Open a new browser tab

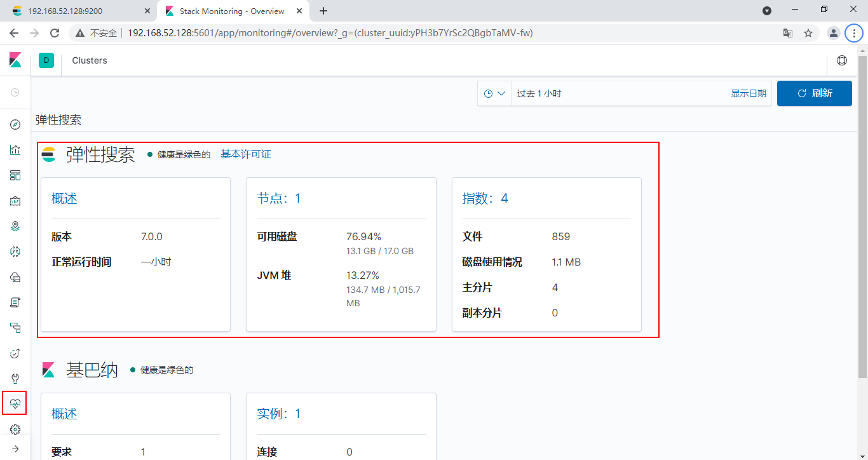[x=323, y=11]
